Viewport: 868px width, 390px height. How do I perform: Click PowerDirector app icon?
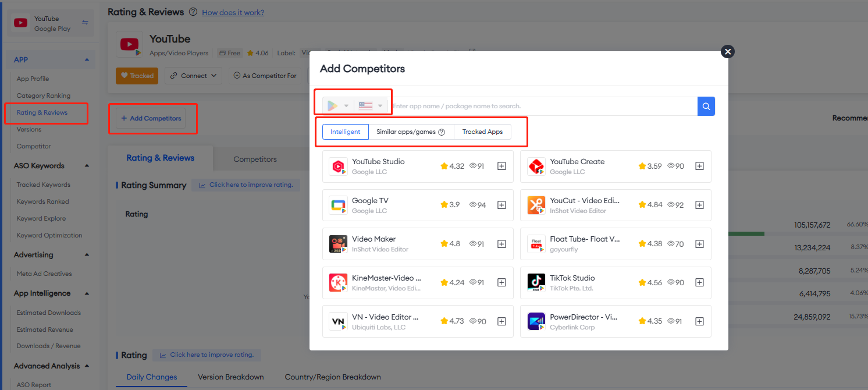coord(536,321)
